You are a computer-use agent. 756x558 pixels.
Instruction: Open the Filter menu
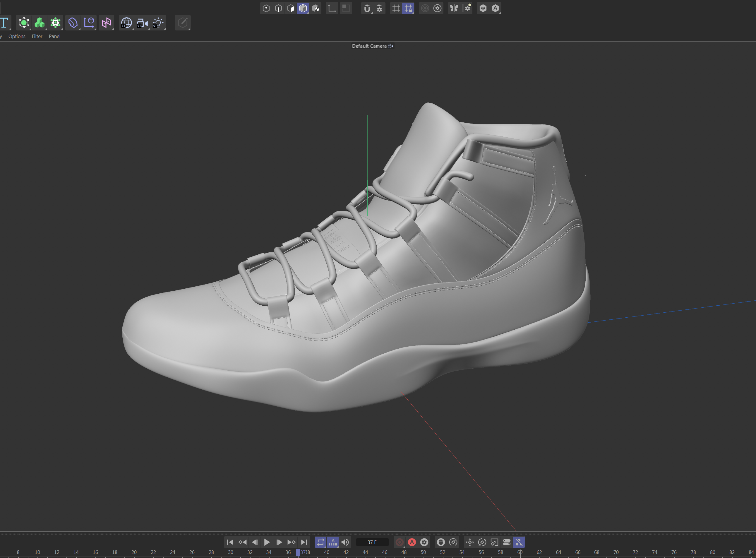(x=37, y=37)
